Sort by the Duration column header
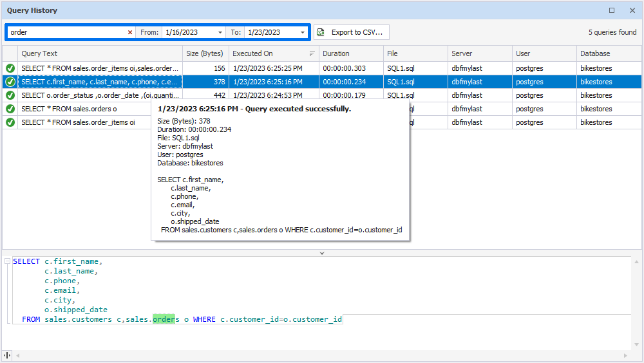 (351, 53)
